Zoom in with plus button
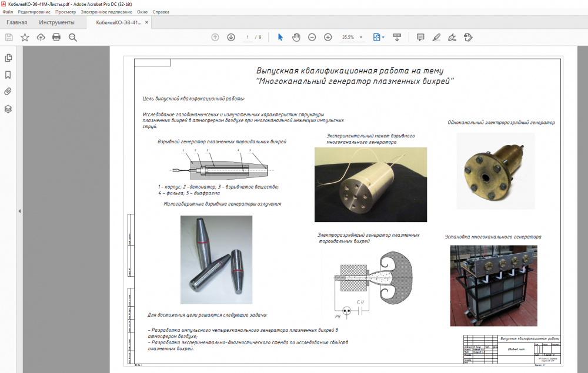588x373 pixels. (x=328, y=37)
